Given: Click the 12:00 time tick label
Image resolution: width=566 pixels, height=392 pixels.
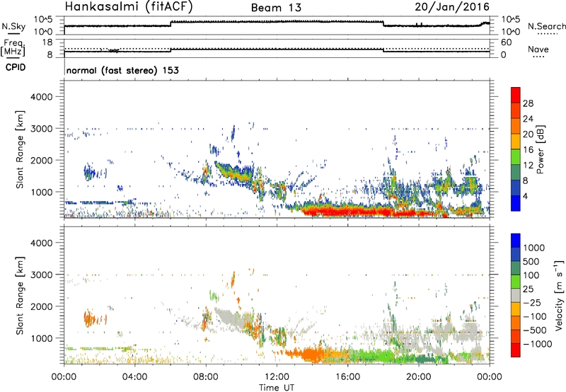Looking at the screenshot, I should pos(277,377).
